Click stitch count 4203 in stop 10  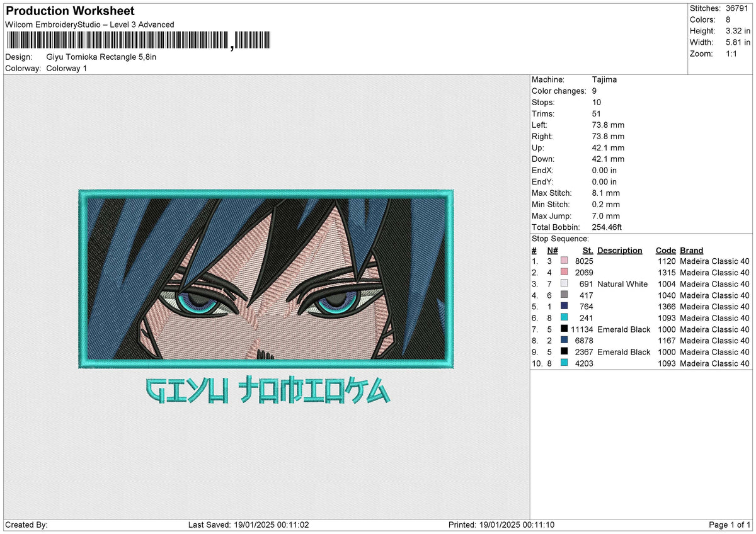coord(584,363)
